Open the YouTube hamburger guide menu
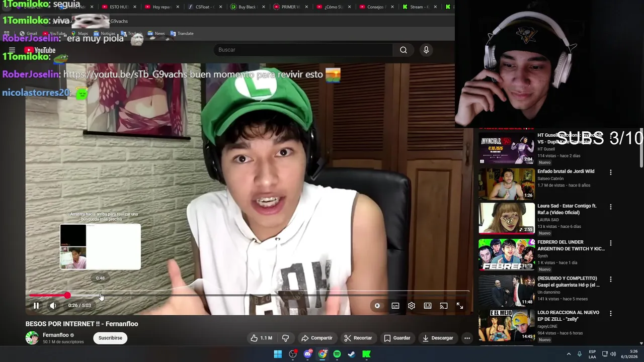This screenshot has height=362, width=644. tap(12, 50)
